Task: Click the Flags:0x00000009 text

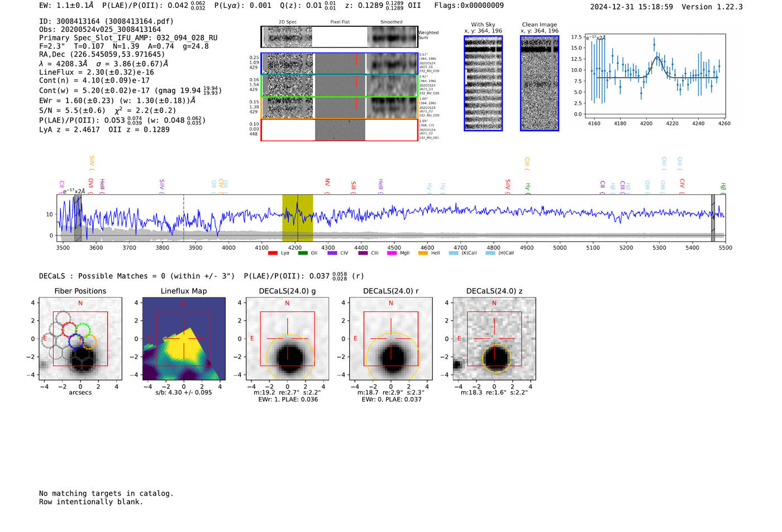Action: (469, 5)
